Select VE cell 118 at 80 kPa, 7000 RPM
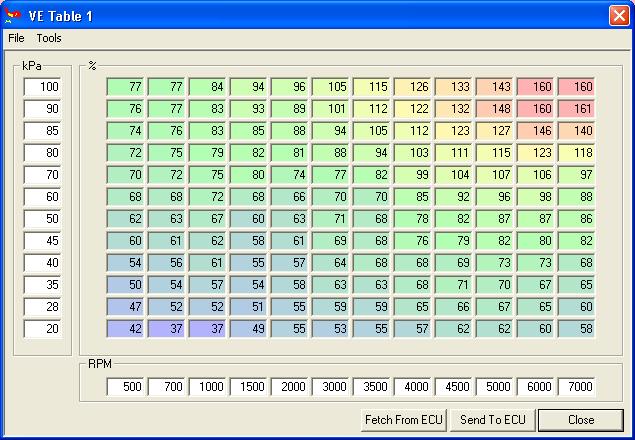 tap(577, 153)
